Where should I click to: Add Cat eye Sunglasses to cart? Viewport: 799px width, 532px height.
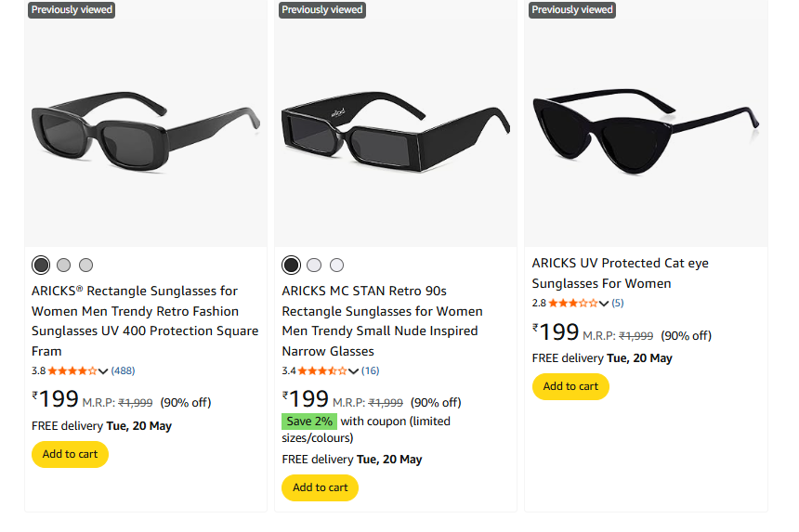570,386
